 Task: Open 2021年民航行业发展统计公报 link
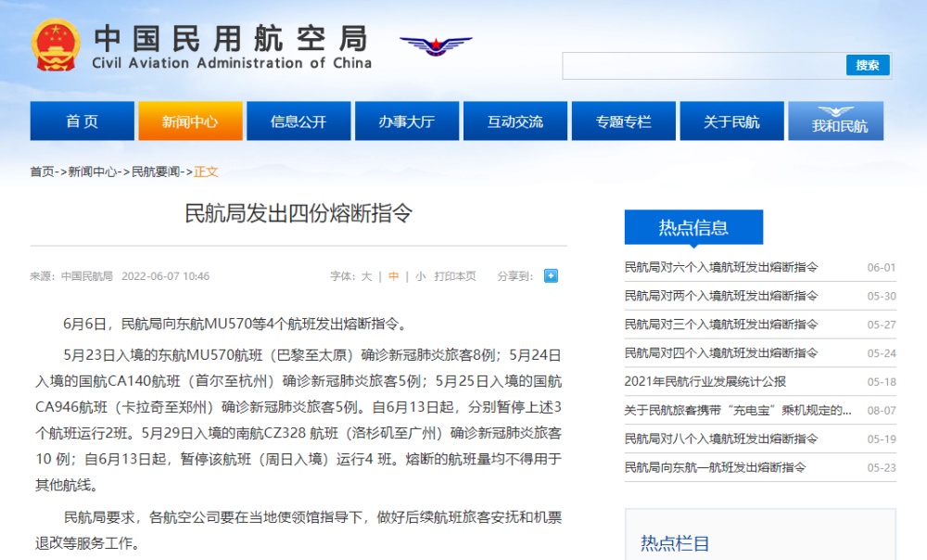pos(705,382)
